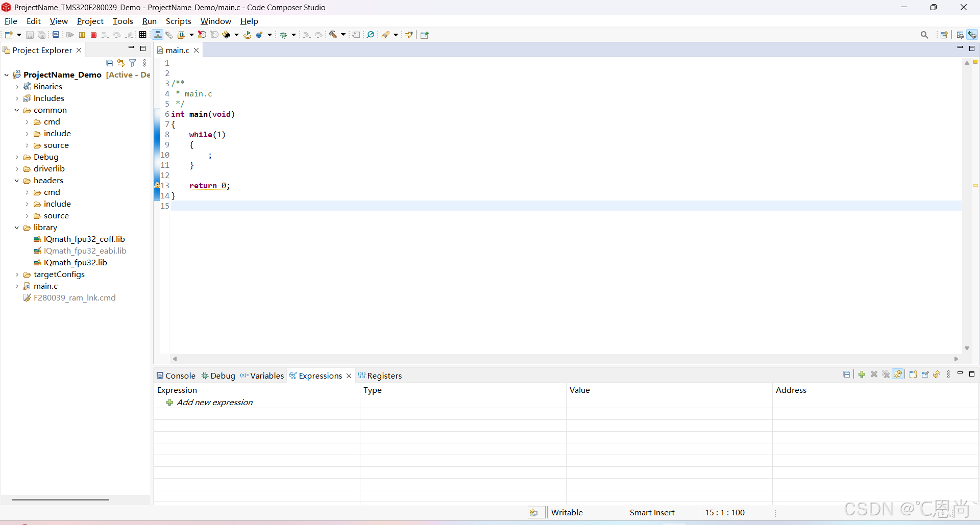Screen dimensions: 980x525
Task: Open Expressions view menu dots
Action: [x=949, y=374]
